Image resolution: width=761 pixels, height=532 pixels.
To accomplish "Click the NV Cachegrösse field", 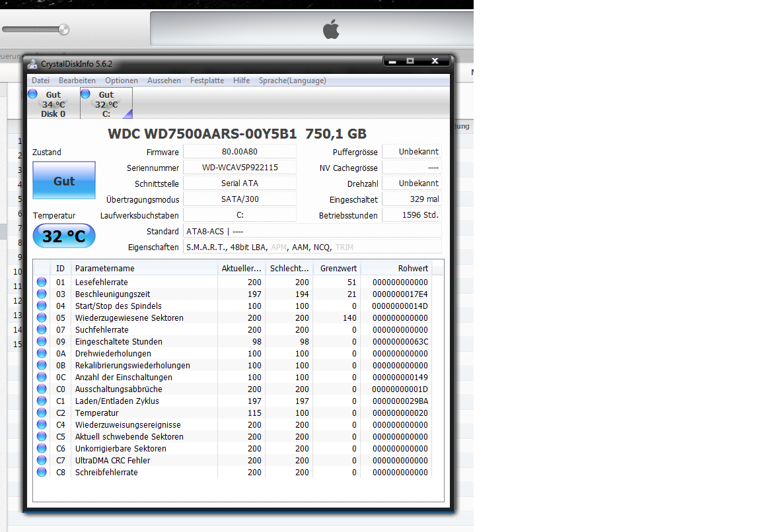I will coord(412,167).
